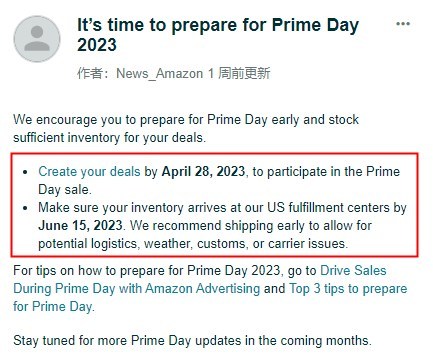Click the bold "June 15, 2023" date
This screenshot has height=362, width=433.
[80, 225]
